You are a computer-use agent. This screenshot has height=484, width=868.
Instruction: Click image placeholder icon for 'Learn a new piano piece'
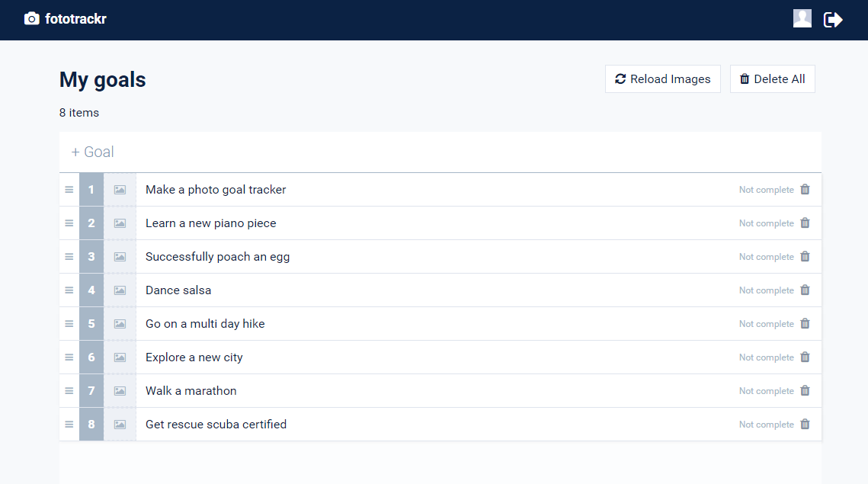(x=120, y=223)
